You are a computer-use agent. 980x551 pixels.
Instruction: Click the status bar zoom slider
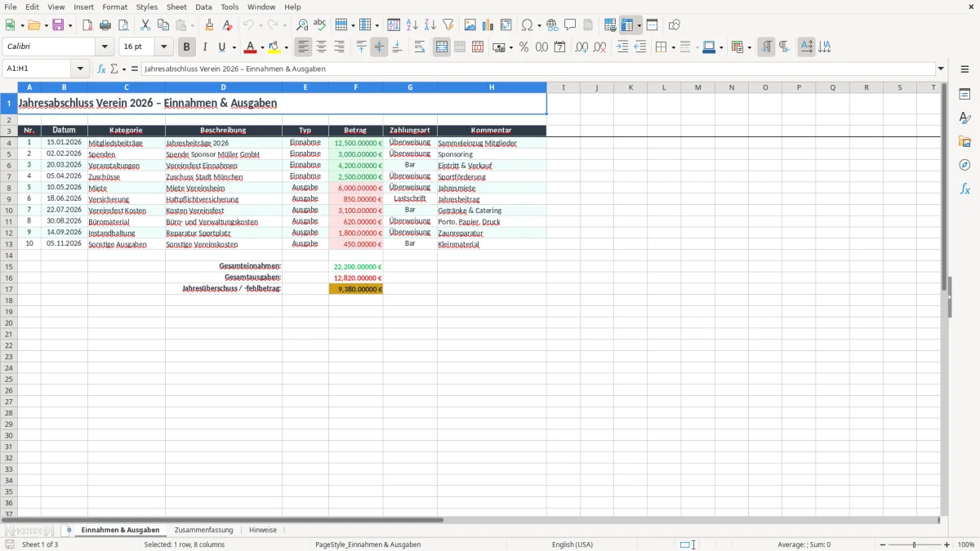pos(915,544)
